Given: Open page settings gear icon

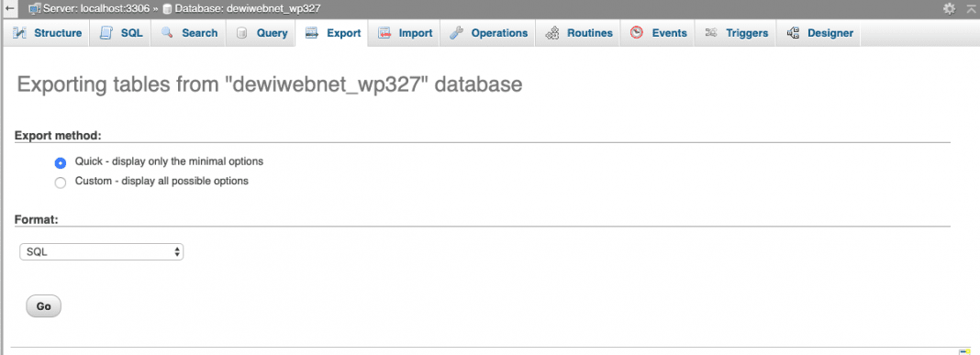Looking at the screenshot, I should [x=950, y=9].
